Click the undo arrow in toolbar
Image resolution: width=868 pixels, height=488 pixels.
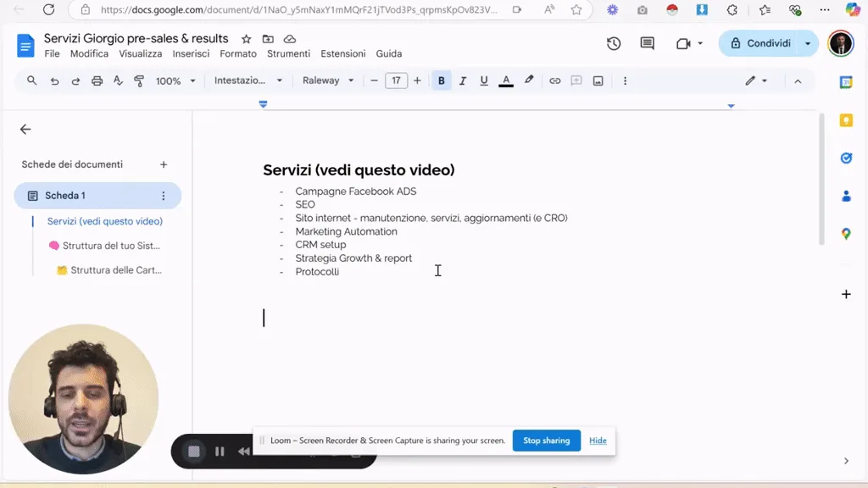[x=54, y=80]
